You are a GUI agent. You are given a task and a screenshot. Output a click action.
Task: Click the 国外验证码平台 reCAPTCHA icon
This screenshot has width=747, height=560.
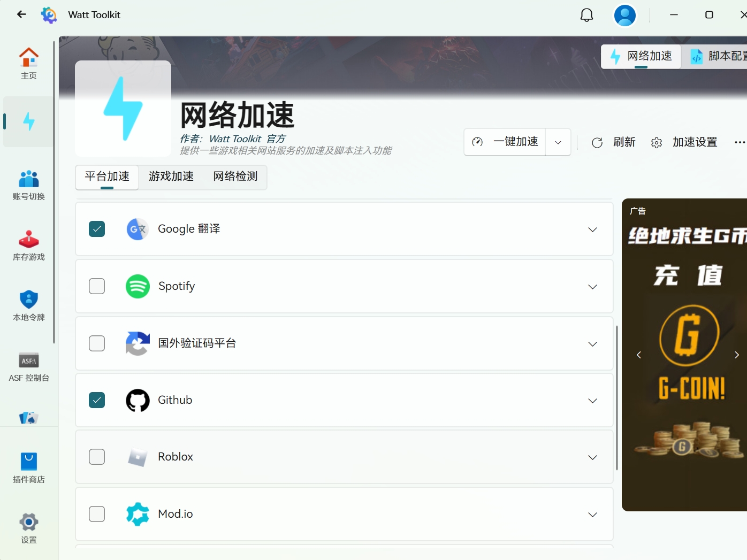coord(138,343)
